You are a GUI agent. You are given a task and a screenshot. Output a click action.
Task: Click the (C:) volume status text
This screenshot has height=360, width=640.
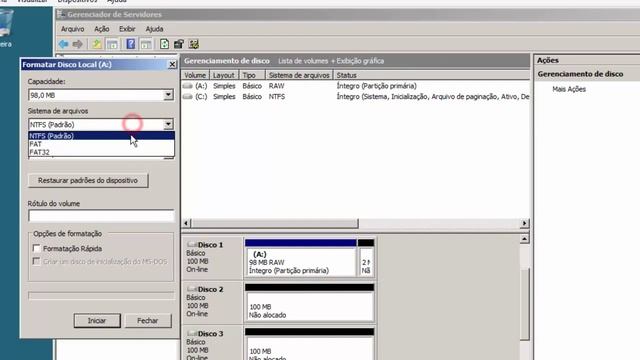[x=433, y=96]
